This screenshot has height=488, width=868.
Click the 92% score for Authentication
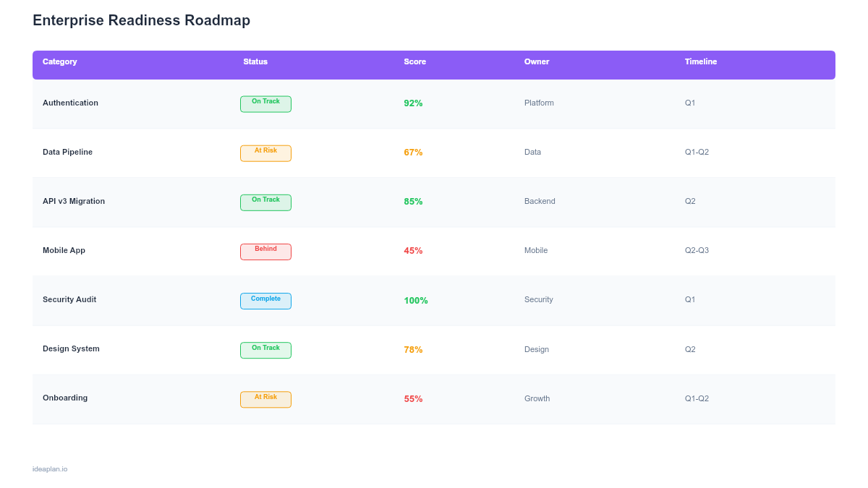click(413, 103)
